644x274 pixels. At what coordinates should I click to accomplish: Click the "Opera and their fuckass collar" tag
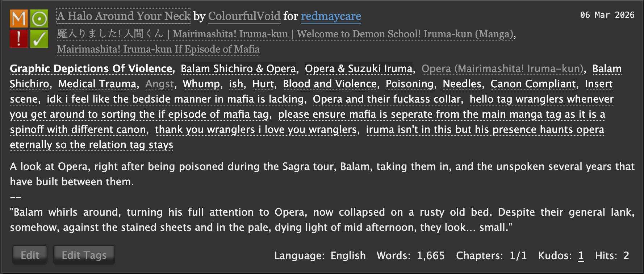386,99
